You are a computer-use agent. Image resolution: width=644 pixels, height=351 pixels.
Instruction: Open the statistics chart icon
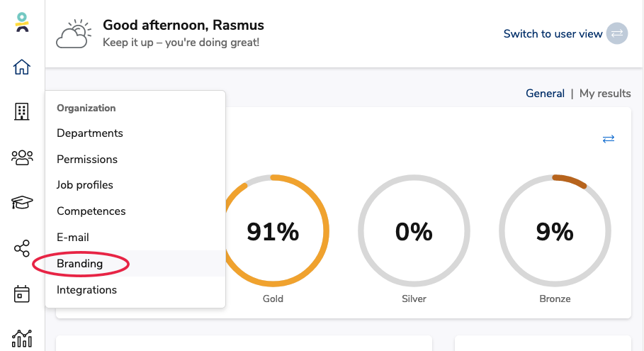pos(22,339)
